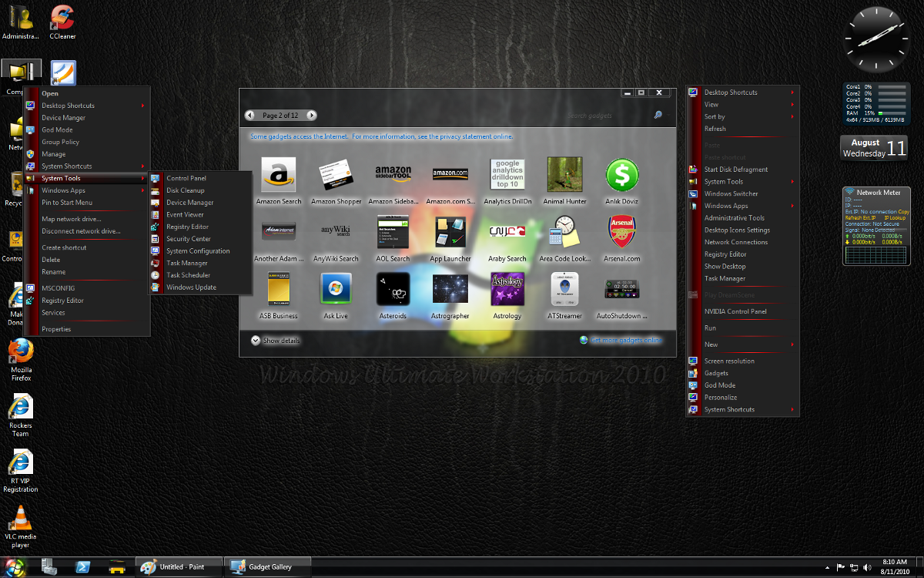Select Properties in left context menu
This screenshot has height=578, width=924.
point(87,329)
